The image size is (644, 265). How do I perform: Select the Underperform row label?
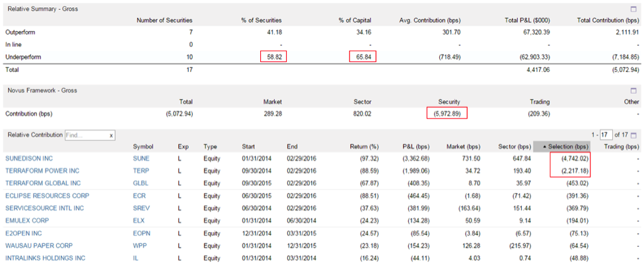coord(22,57)
